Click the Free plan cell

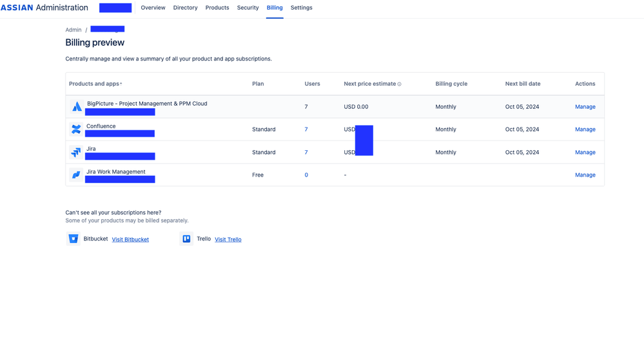258,175
